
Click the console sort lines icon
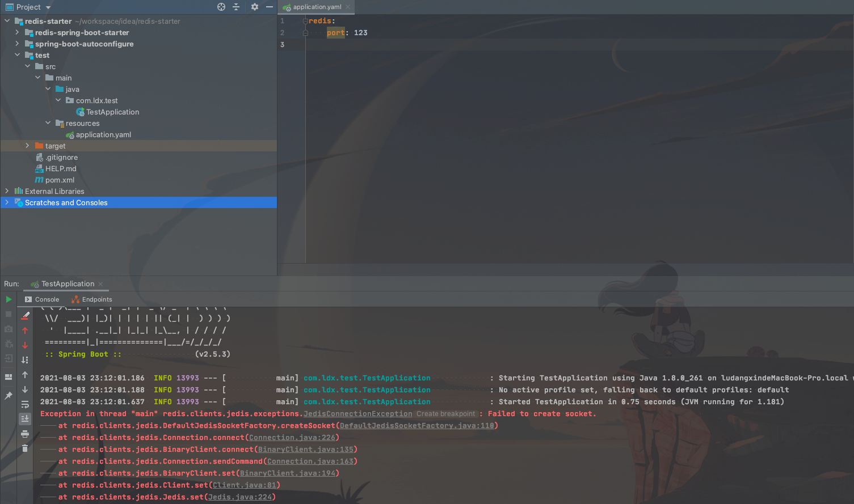25,360
